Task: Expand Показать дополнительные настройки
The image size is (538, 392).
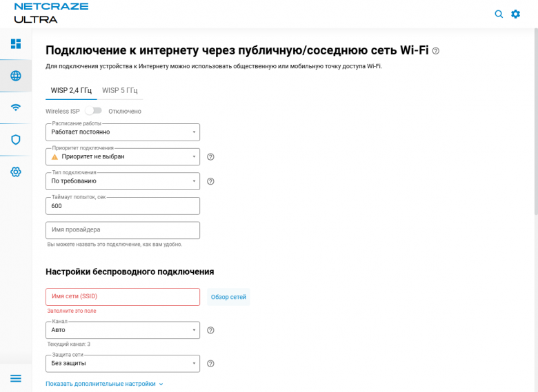Action: coord(104,384)
